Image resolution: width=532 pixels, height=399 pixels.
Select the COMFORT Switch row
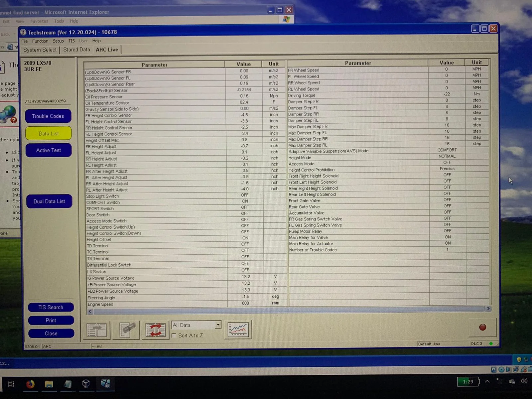pos(186,202)
